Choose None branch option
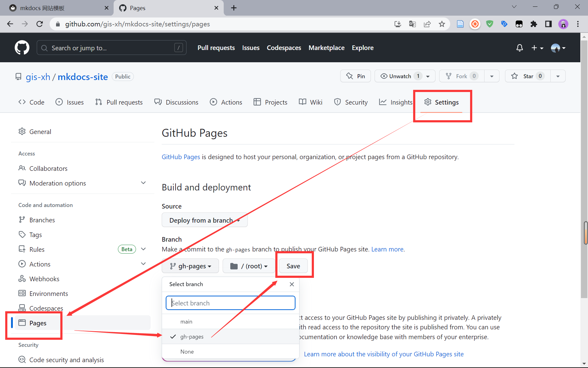 (230, 351)
